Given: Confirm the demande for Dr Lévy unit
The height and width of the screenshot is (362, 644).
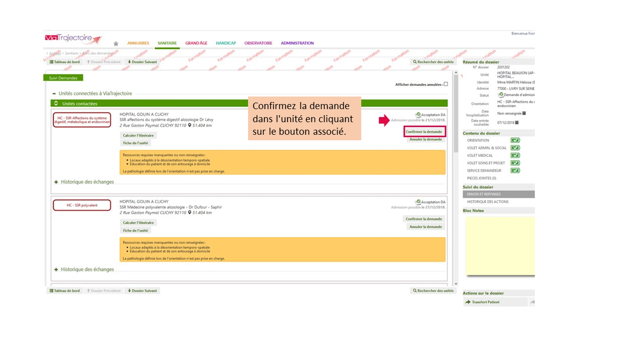Looking at the screenshot, I should tap(424, 132).
